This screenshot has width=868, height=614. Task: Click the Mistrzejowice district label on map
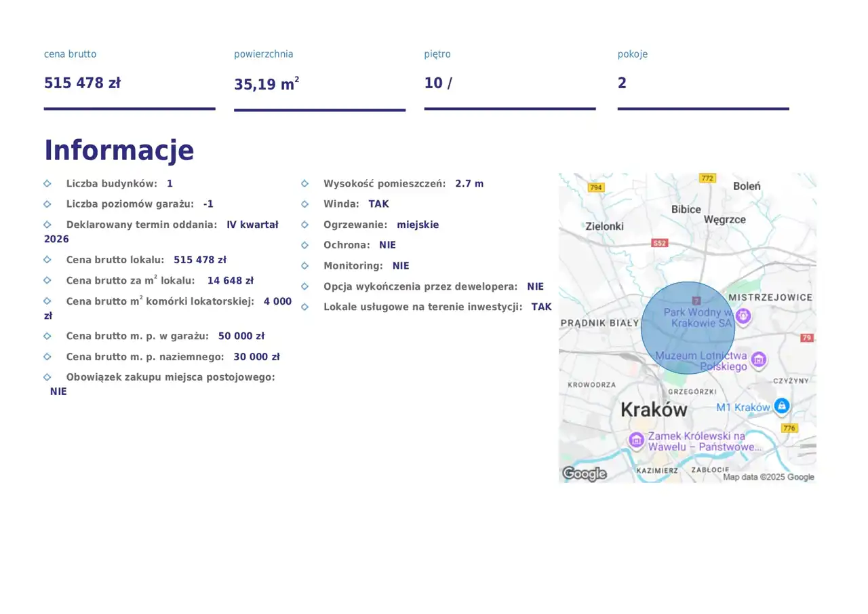[770, 297]
